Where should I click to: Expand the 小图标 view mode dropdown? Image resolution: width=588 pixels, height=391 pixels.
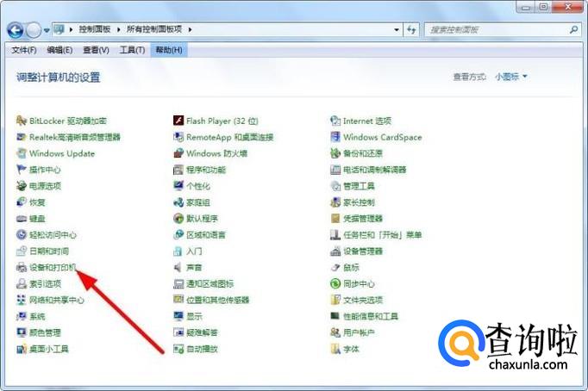click(510, 77)
